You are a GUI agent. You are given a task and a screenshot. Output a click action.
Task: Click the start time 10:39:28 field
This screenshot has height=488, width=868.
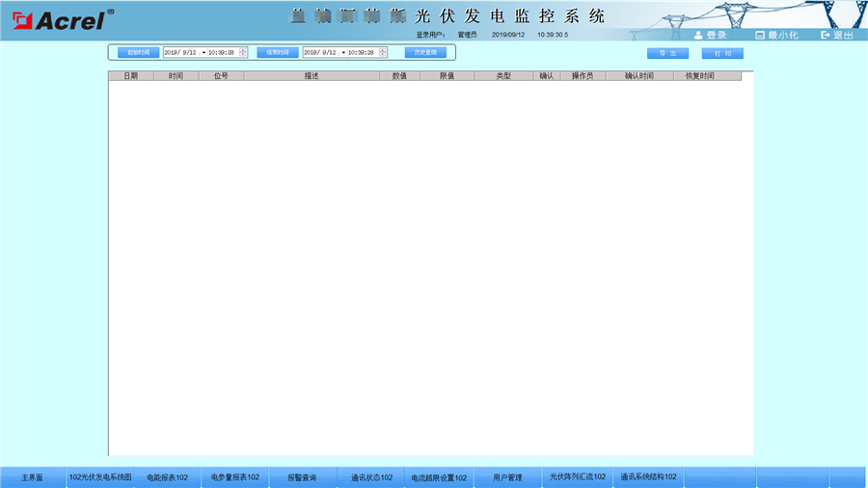pos(222,52)
